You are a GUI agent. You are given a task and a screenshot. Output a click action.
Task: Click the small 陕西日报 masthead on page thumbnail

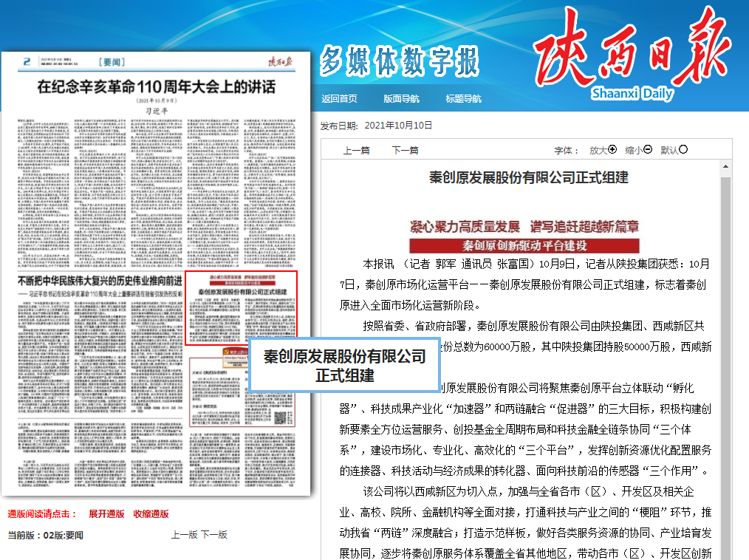pyautogui.click(x=281, y=61)
